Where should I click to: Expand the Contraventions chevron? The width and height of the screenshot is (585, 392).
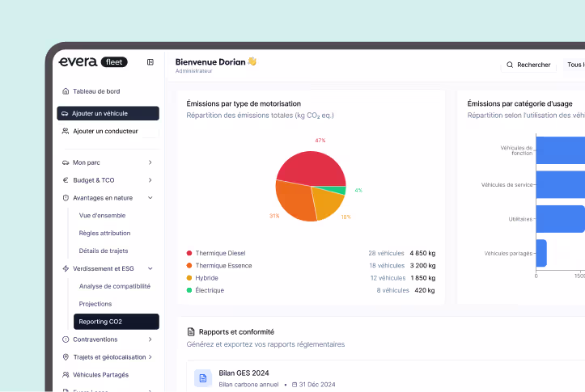(x=150, y=339)
